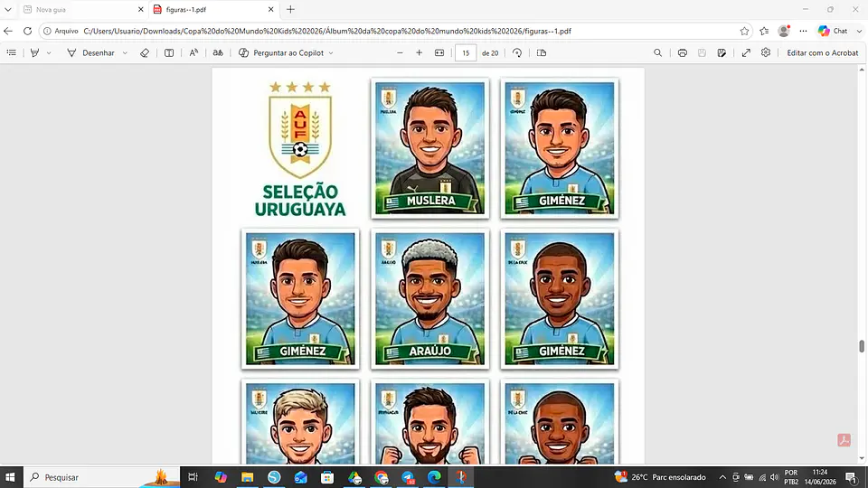Zoom out with the minus button
The image size is (868, 488).
coord(400,52)
